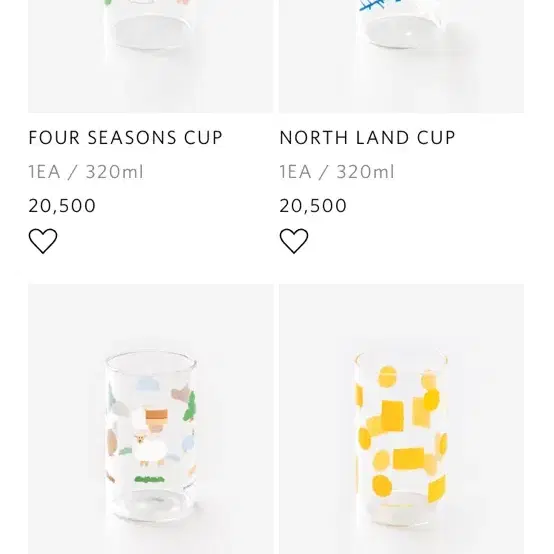Click 1EA / 320ml under North Land Cup
554x554 pixels.
[337, 172]
